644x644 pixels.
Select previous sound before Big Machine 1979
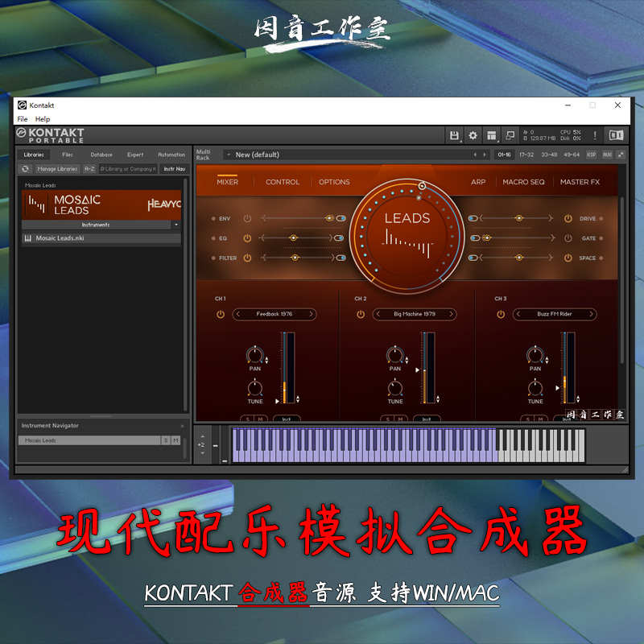378,314
